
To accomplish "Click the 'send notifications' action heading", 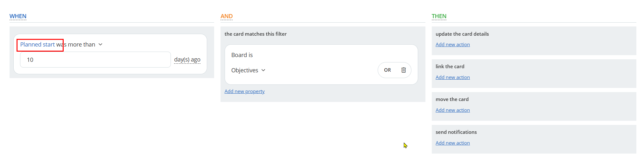I will pyautogui.click(x=456, y=132).
